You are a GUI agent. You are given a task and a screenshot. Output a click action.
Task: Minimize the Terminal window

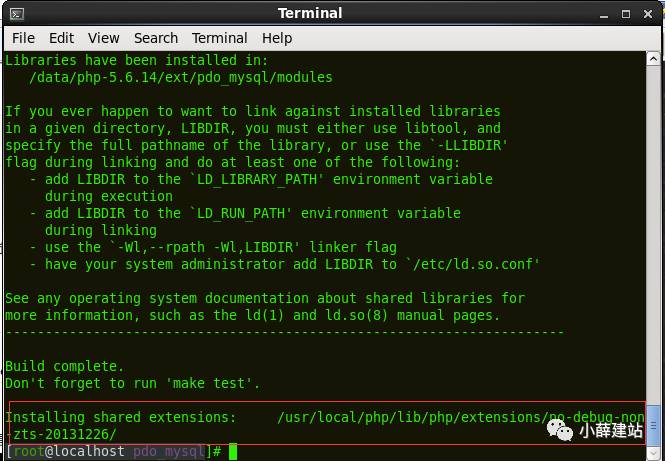604,14
